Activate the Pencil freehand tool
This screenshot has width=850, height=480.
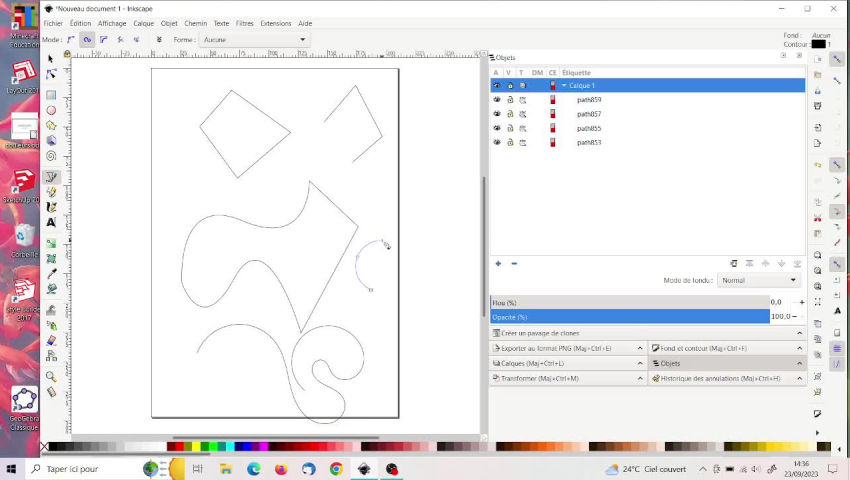51,192
